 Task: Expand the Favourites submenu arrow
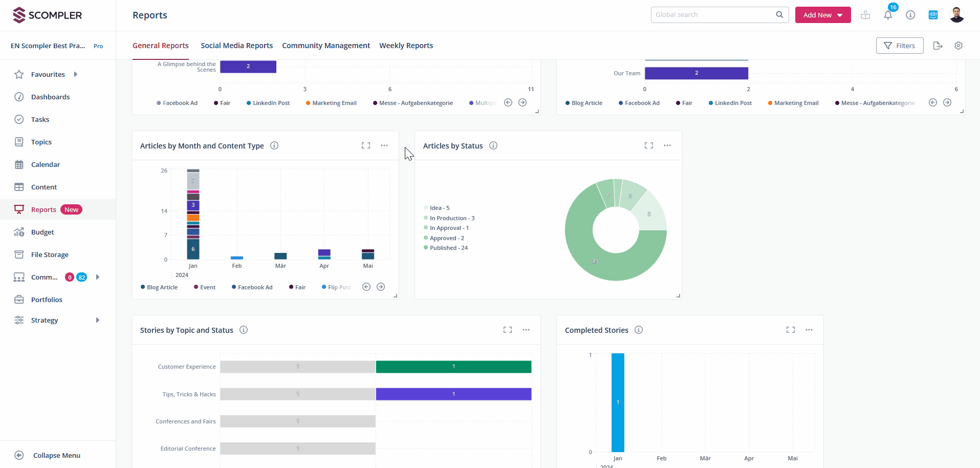[x=76, y=74]
